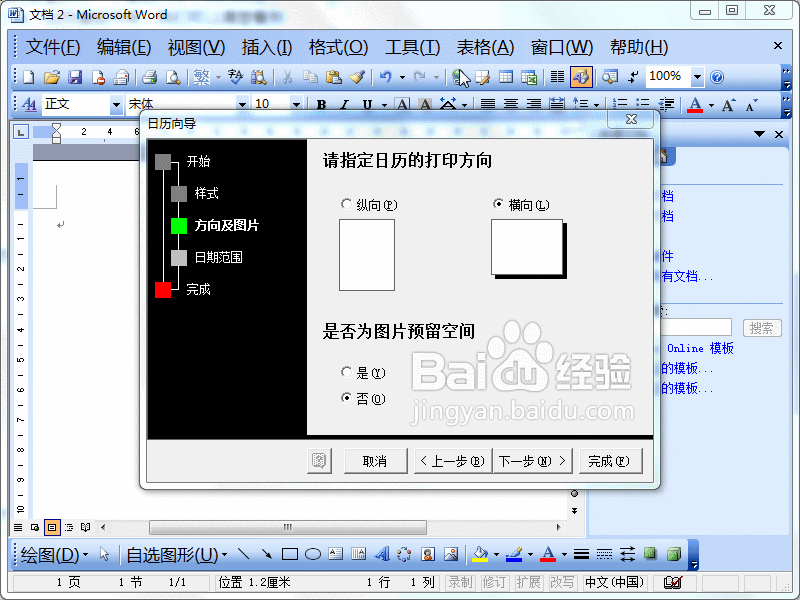
Task: Click the Insert Picture icon on the Drawing toolbar
Action: tap(451, 554)
